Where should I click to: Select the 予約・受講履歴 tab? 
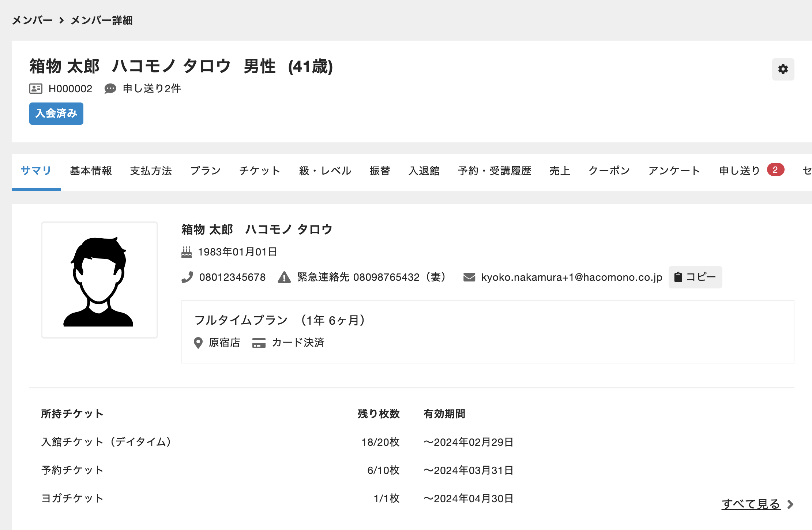(x=495, y=171)
